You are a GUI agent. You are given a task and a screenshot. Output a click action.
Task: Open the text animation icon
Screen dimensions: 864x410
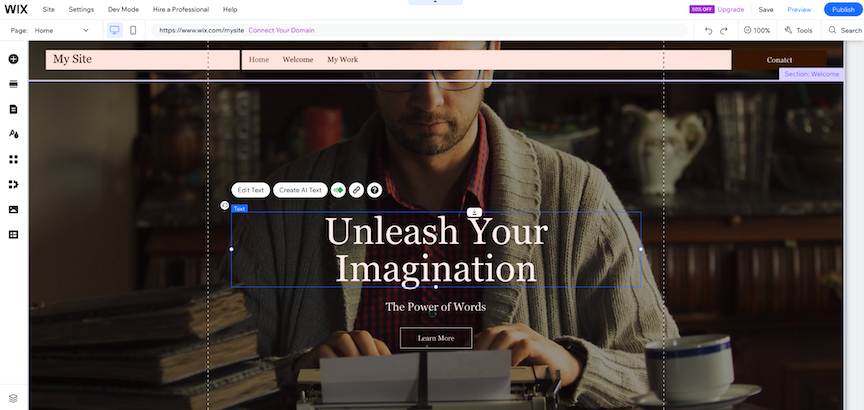click(338, 190)
